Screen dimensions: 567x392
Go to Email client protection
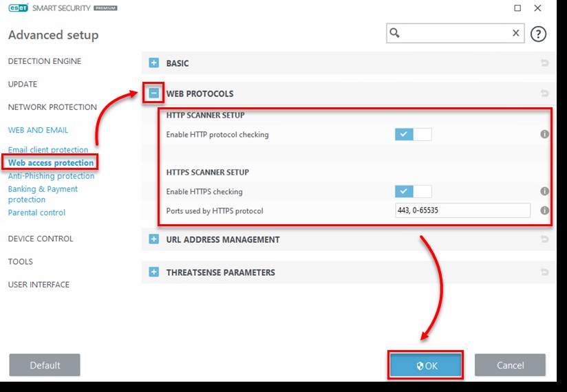[x=48, y=149]
